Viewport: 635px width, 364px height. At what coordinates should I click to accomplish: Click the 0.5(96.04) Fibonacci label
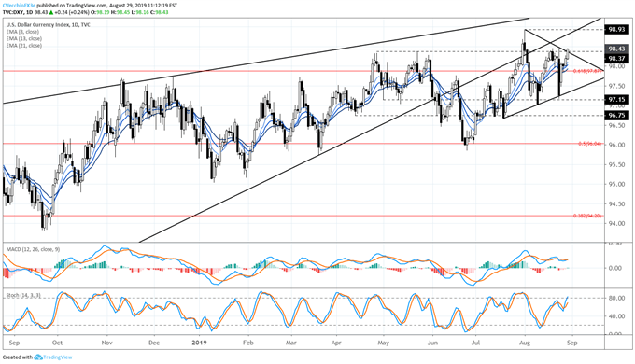590,144
